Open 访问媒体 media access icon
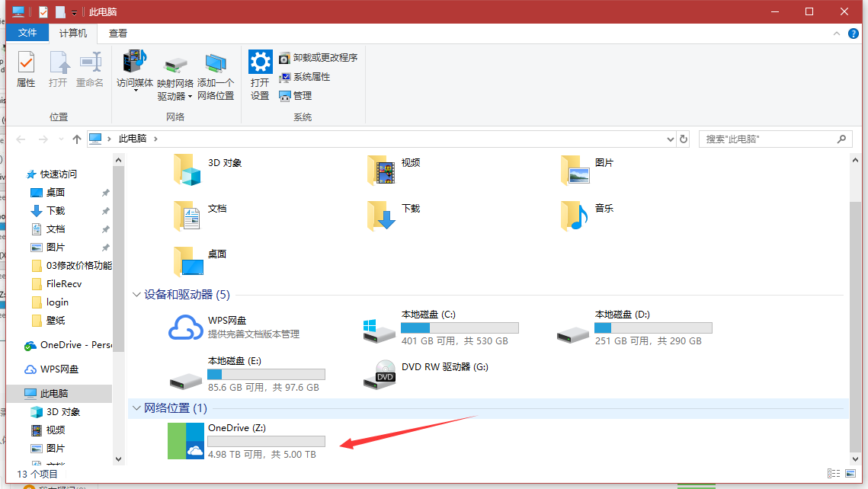The image size is (868, 489). pyautogui.click(x=135, y=69)
